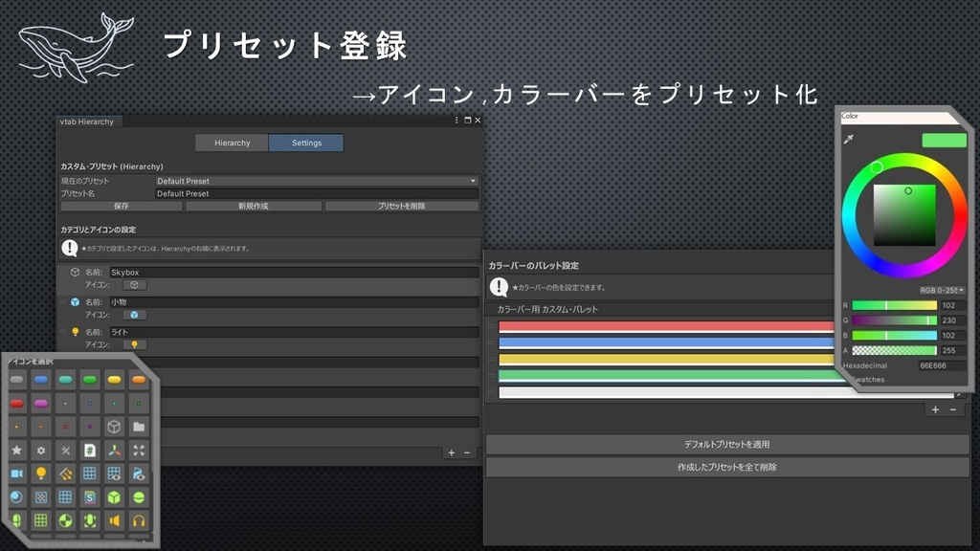This screenshot has width=980, height=551.
Task: Click the hue ring in Color window
Action: pos(903,160)
